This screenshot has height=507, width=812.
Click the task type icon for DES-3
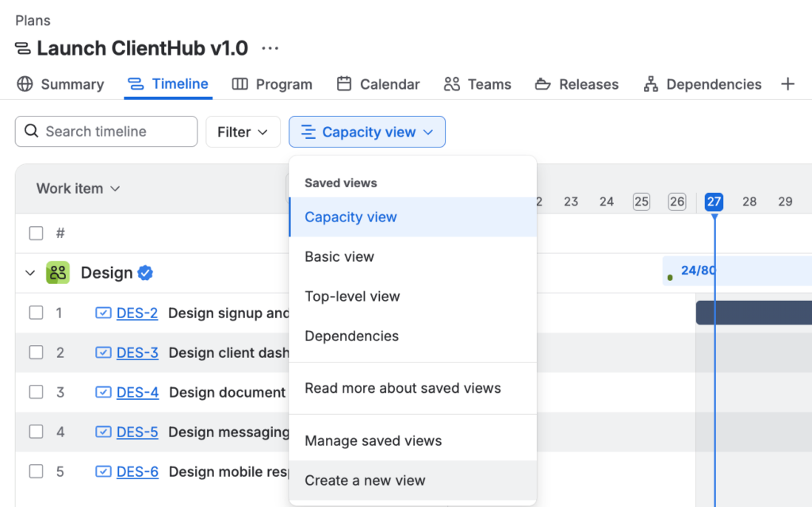(103, 352)
